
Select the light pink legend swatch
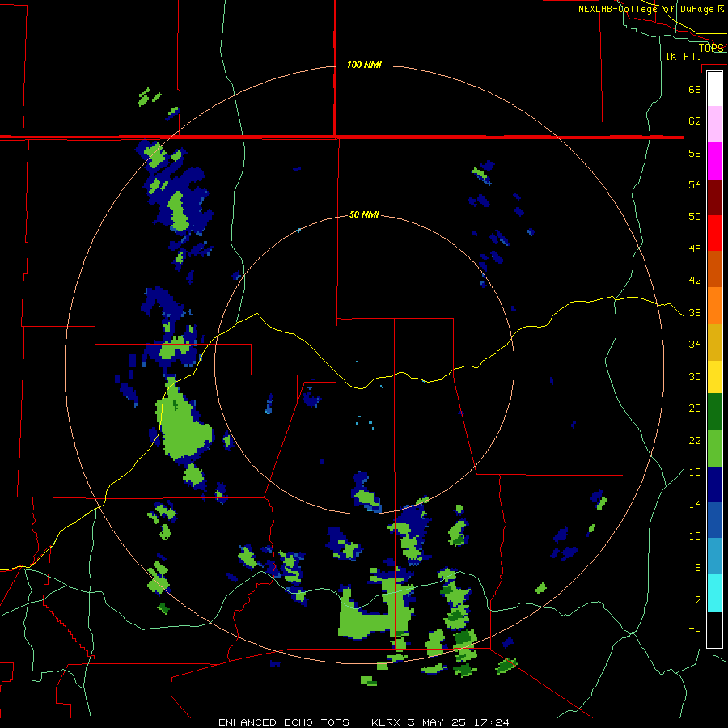714,124
